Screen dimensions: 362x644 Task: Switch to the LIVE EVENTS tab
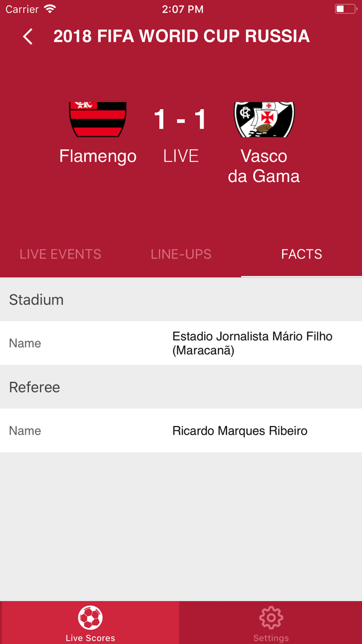click(x=60, y=254)
